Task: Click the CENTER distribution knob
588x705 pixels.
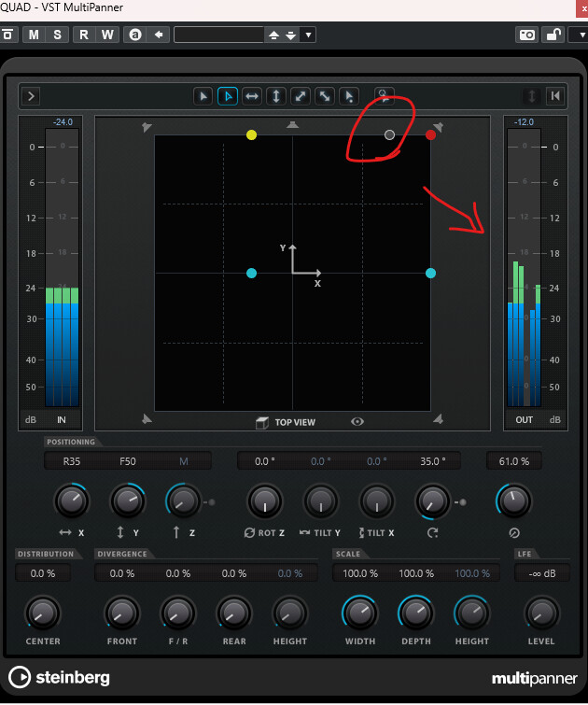Action: [x=43, y=613]
